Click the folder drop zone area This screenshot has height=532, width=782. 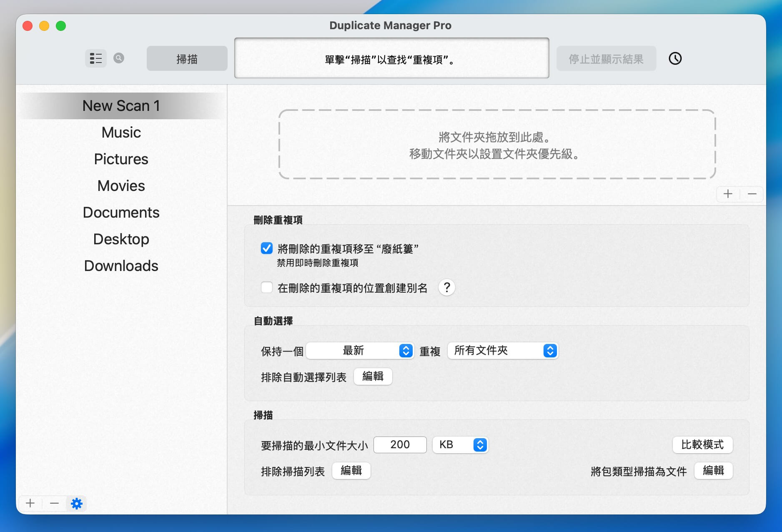tap(497, 144)
